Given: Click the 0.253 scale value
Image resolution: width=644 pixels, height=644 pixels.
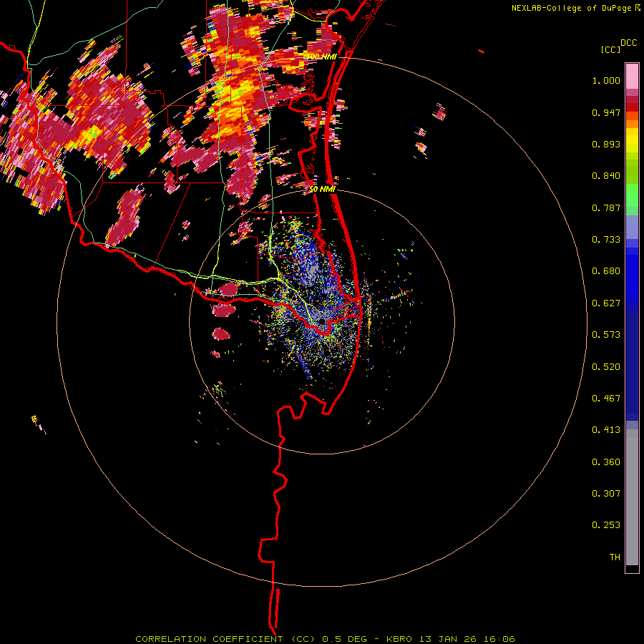Looking at the screenshot, I should point(606,525).
